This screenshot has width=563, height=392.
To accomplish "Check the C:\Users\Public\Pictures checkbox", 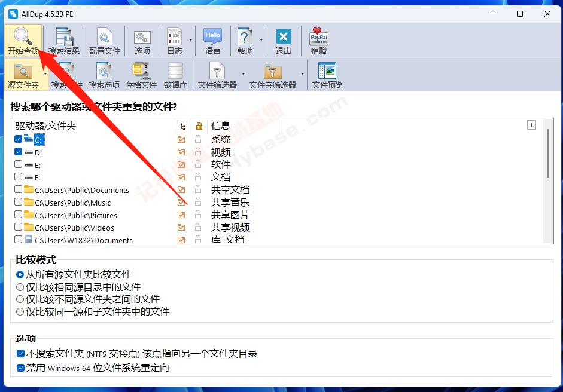I will point(19,215).
